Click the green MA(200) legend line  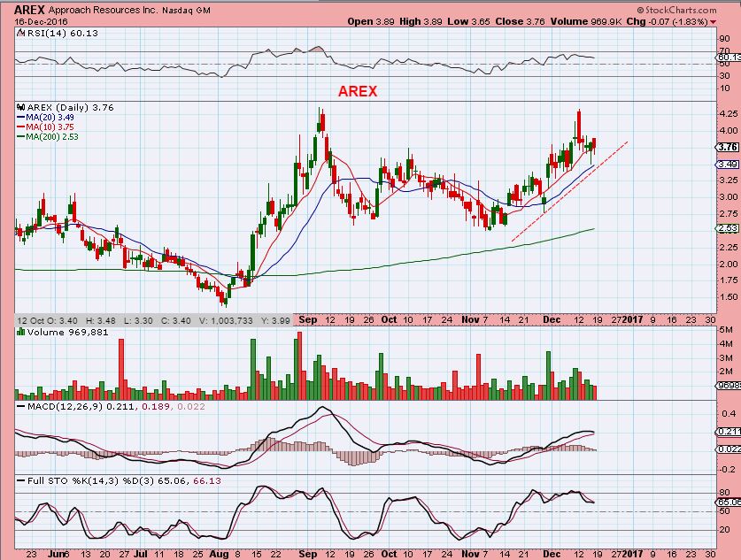click(x=20, y=137)
